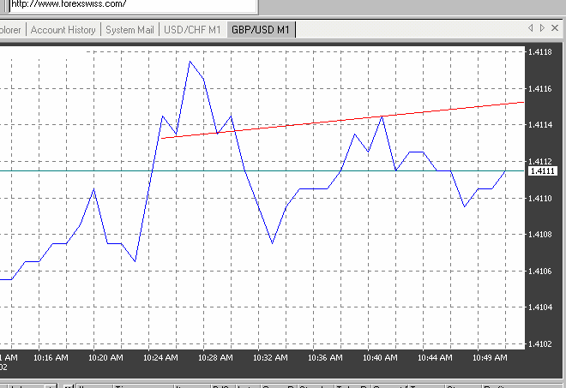Click the 1.4104 price scale label
This screenshot has height=388, width=566.
tap(540, 307)
